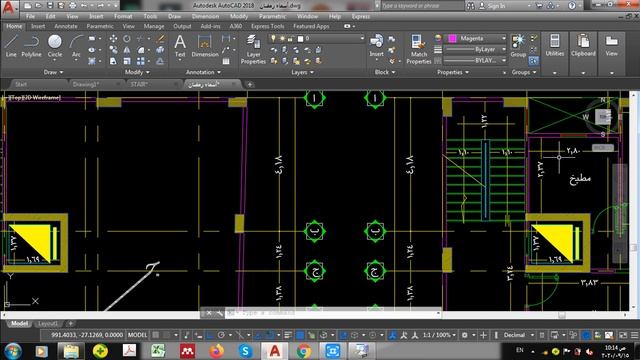
Task: Open Firefox from the taskbar
Action: [216, 351]
